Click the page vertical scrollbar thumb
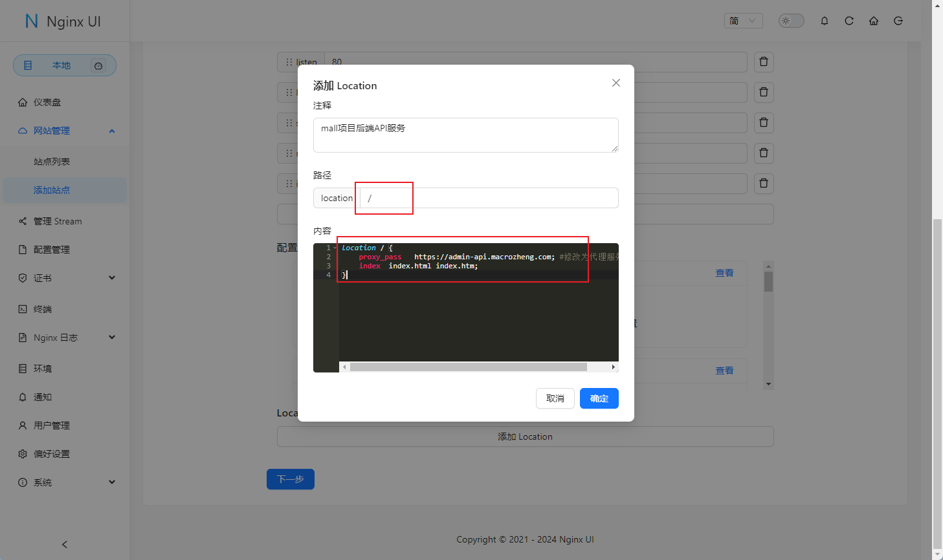The height and width of the screenshot is (560, 943). 937,385
